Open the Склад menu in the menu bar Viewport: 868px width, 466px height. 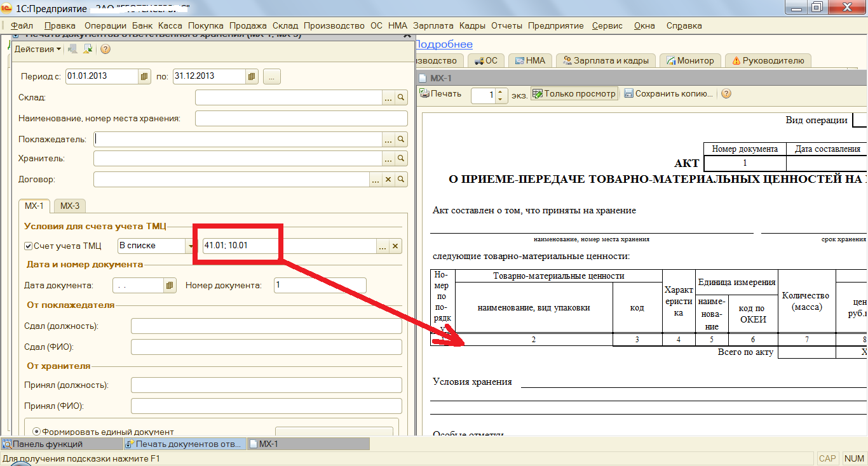click(285, 26)
